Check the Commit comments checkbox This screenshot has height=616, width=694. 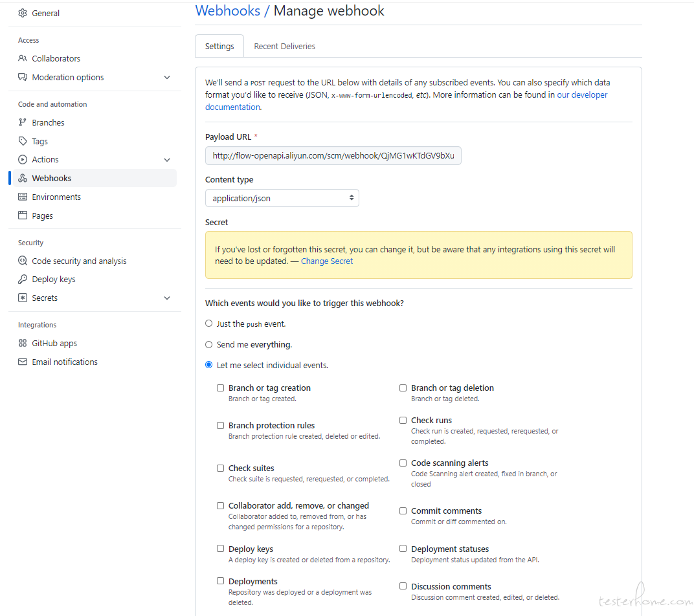403,511
